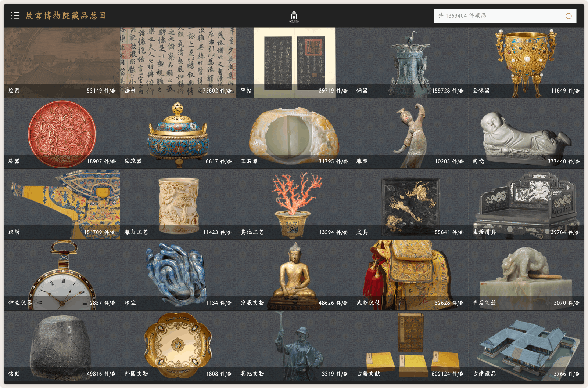Viewport: 588px width, 388px height.
Task: Open the 古籍文献 yellow books tile
Action: [x=410, y=346]
